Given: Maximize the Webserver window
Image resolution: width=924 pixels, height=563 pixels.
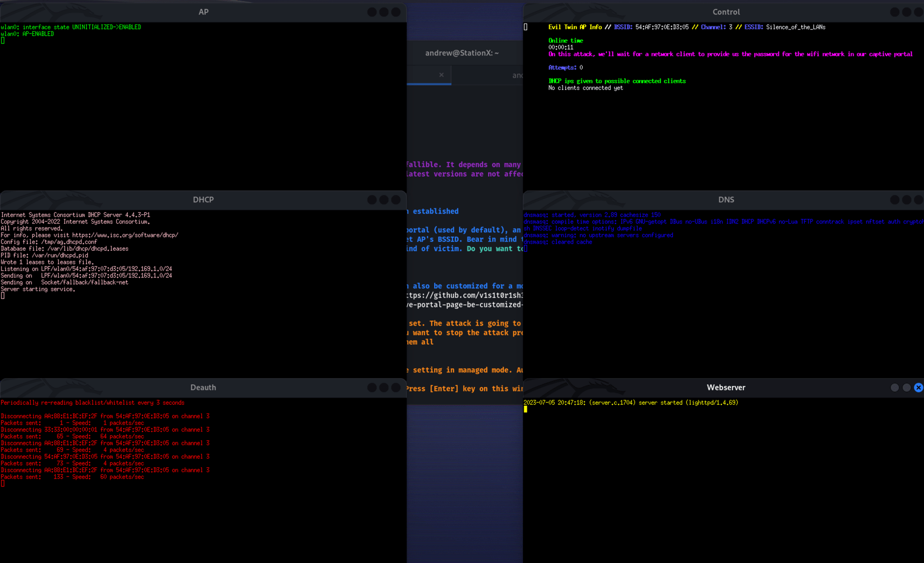Looking at the screenshot, I should point(907,388).
